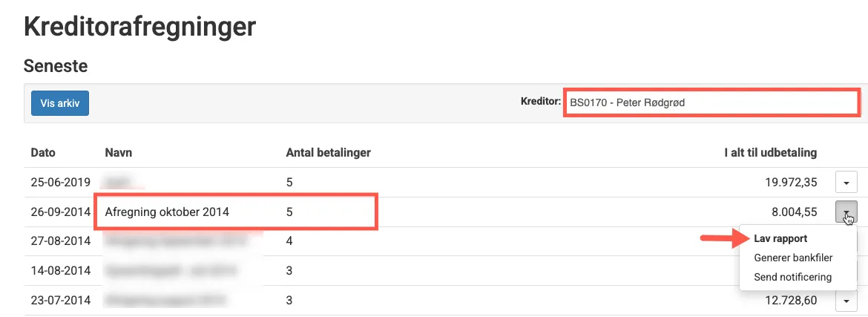Expand the action dropdown for the 23-07-2014 row
The width and height of the screenshot is (868, 317).
click(846, 301)
